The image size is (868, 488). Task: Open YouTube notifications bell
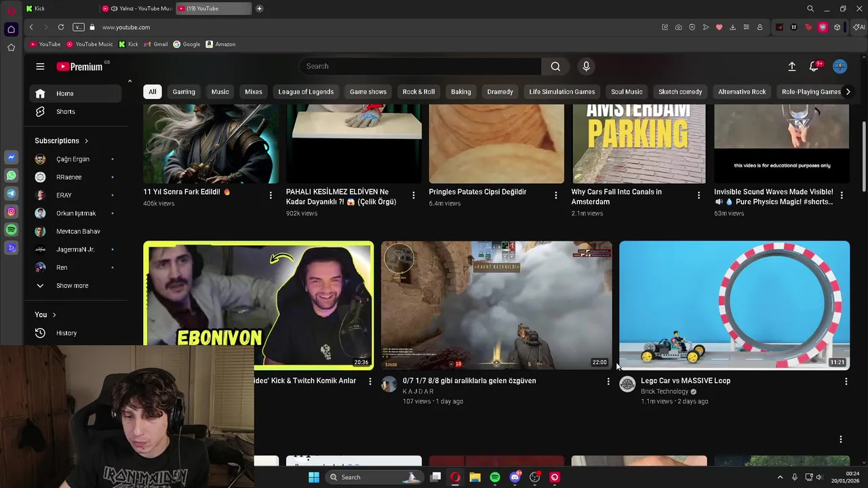814,66
